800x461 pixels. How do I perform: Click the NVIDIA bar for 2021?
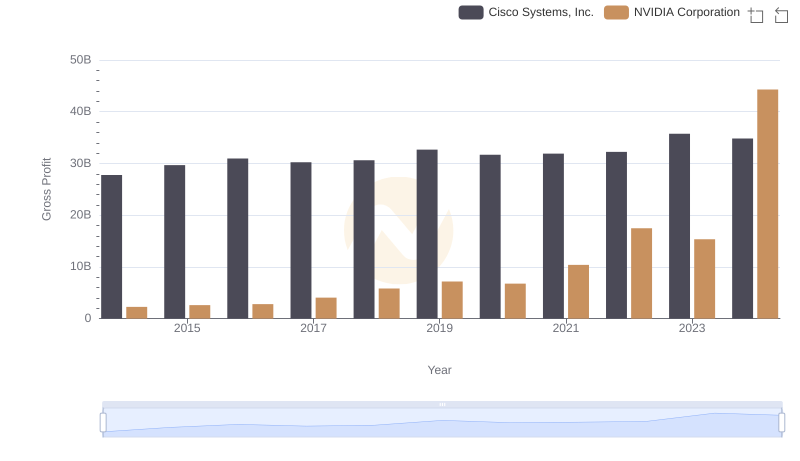[x=578, y=292]
